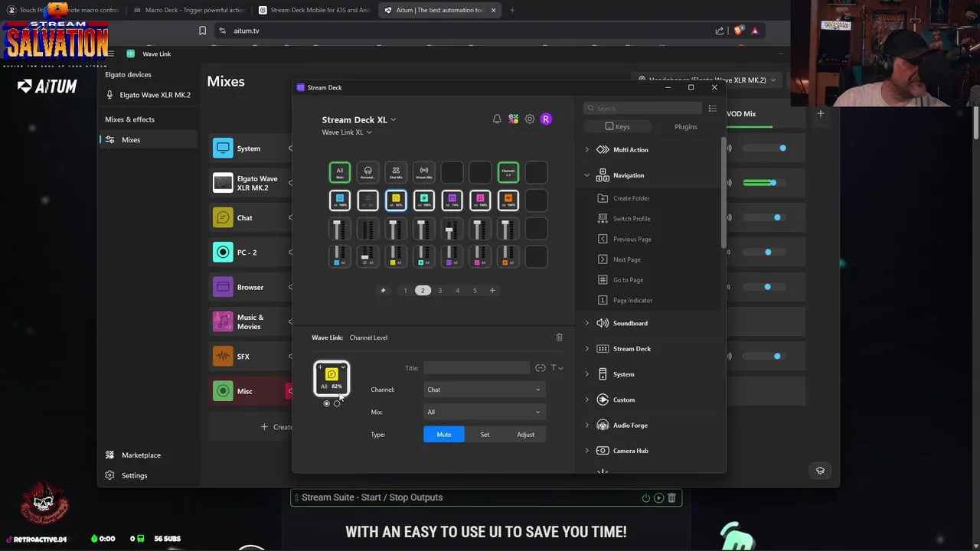Select the purple Browser 74% key
This screenshot has height=551, width=980.
(x=452, y=201)
